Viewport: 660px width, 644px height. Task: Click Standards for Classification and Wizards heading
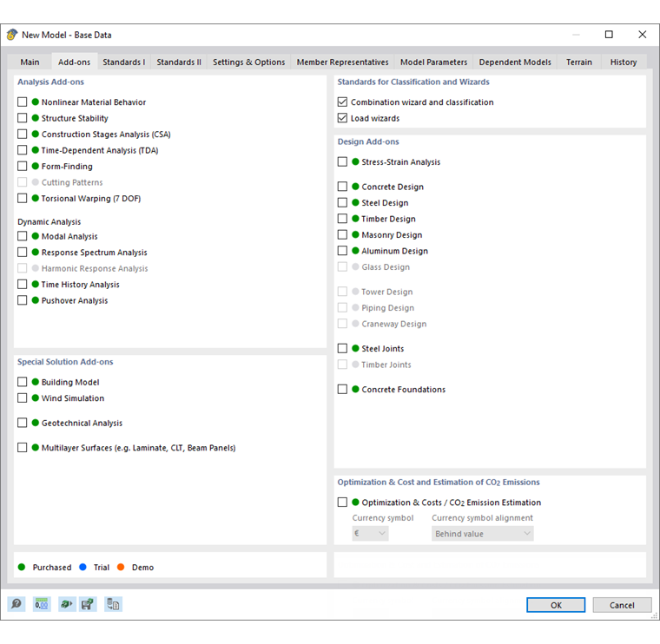[413, 82]
